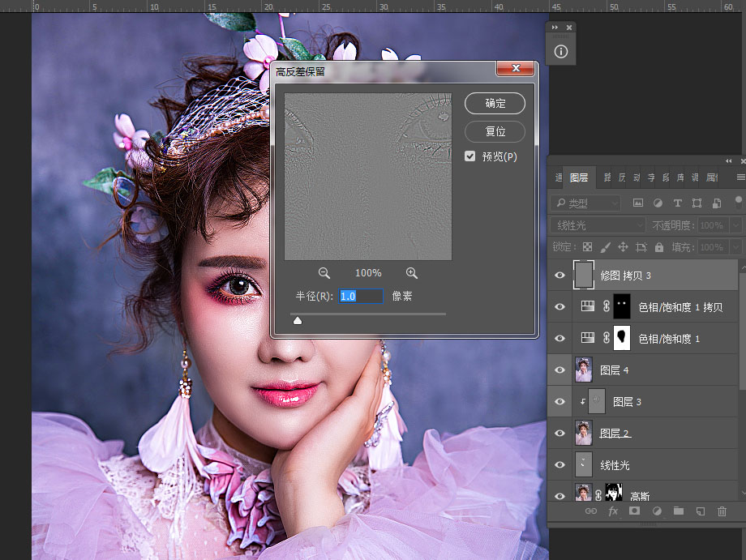Create new adjustment layer icon
This screenshot has width=746, height=560.
pyautogui.click(x=657, y=511)
